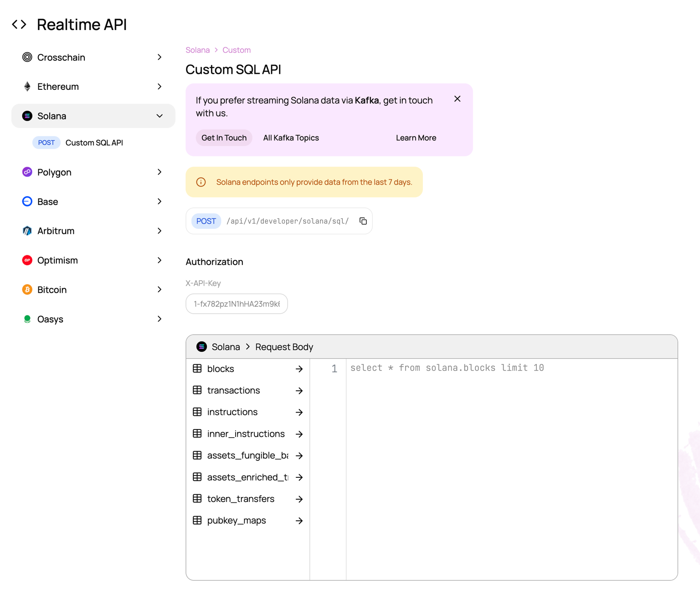
Task: Select Ethereum in the sidebar
Action: pyautogui.click(x=93, y=87)
